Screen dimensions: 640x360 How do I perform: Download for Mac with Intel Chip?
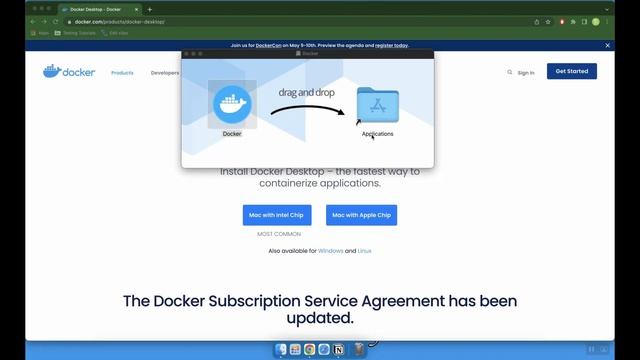coord(277,215)
